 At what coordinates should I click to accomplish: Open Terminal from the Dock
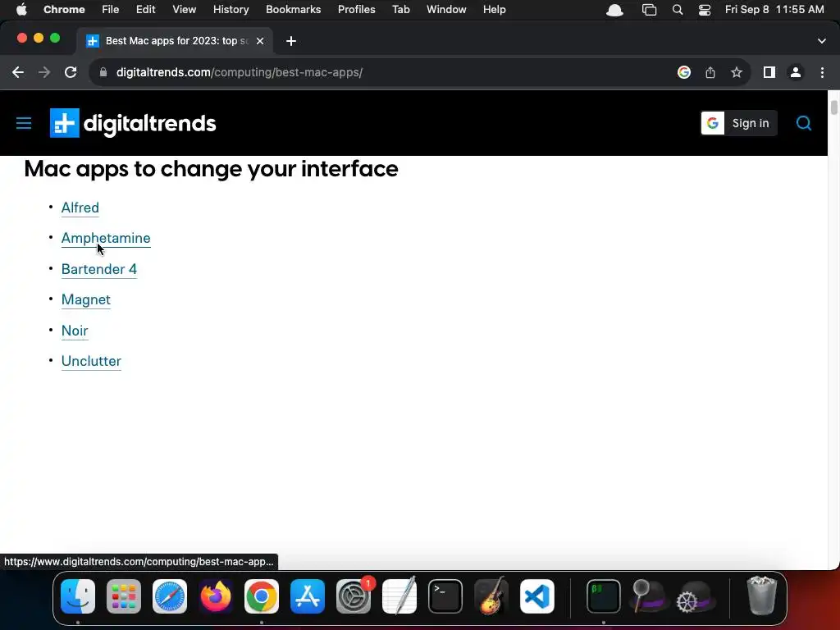pos(445,596)
